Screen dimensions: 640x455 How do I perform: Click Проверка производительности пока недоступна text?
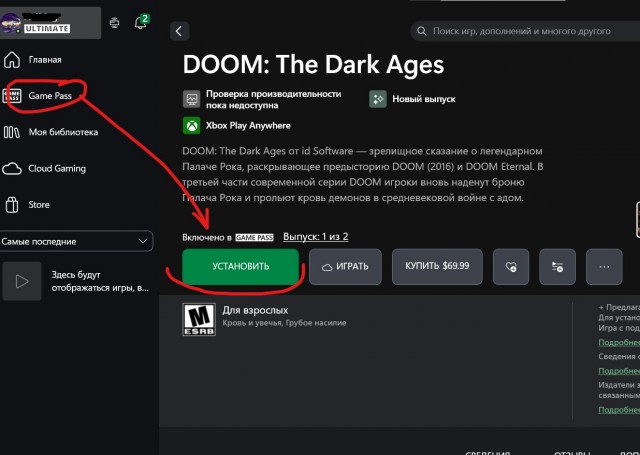coord(273,100)
